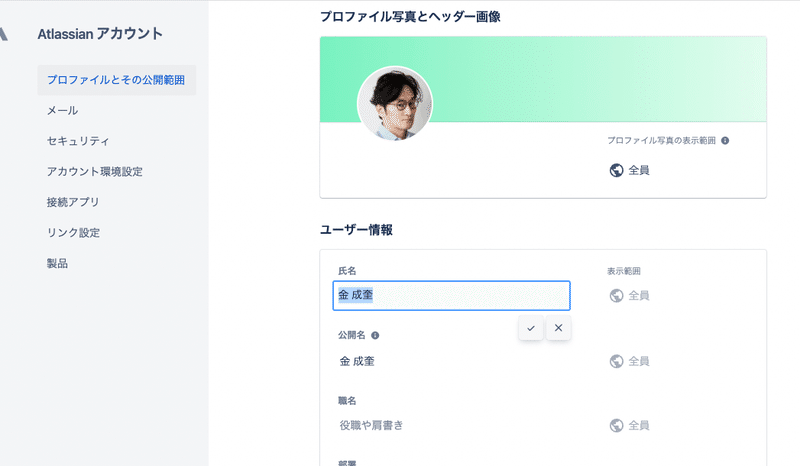Viewport: 800px width, 466px height.
Task: Click the profile photo avatar
Action: point(395,104)
